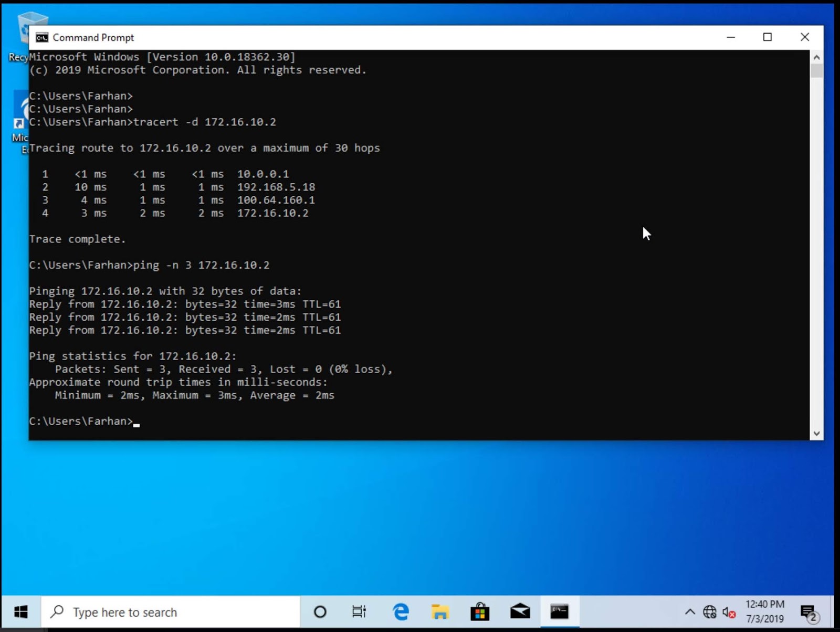
Task: Open Task View from the taskbar
Action: tap(359, 612)
